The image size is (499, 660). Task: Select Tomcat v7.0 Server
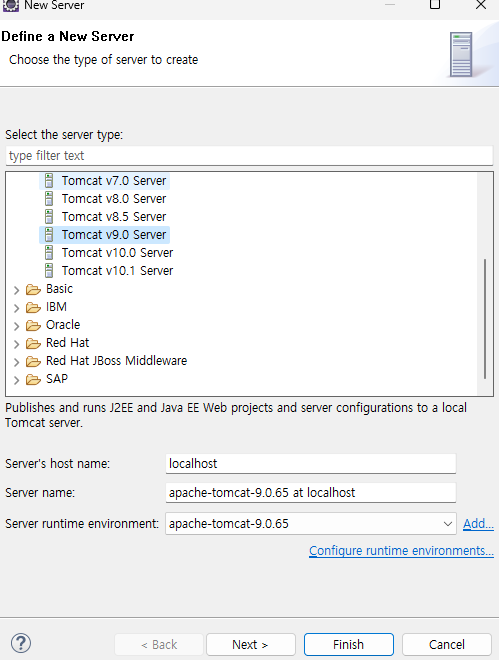tap(114, 181)
